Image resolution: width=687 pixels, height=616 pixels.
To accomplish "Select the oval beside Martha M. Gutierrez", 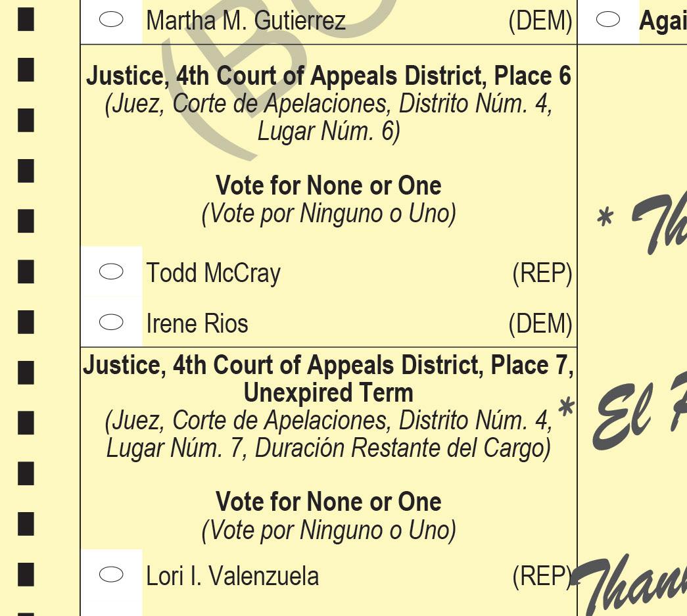I will tap(111, 19).
